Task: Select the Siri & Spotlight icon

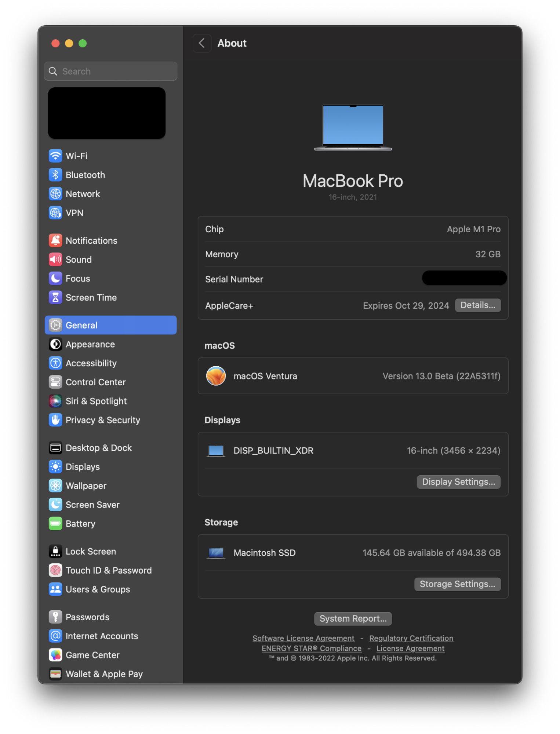Action: point(55,401)
